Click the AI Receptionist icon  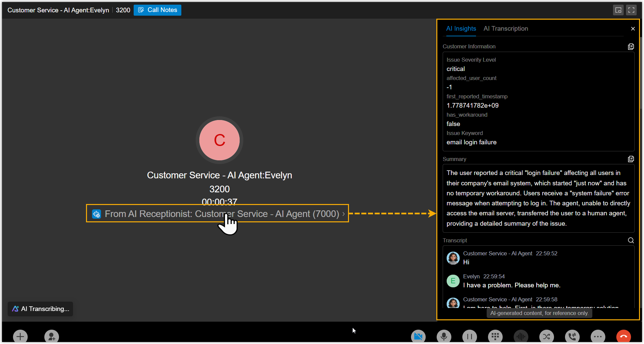tap(97, 214)
